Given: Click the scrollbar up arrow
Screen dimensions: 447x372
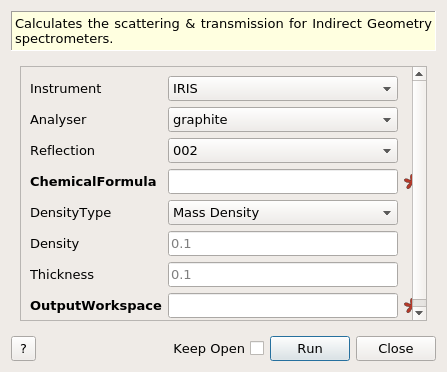Looking at the screenshot, I should point(419,74).
